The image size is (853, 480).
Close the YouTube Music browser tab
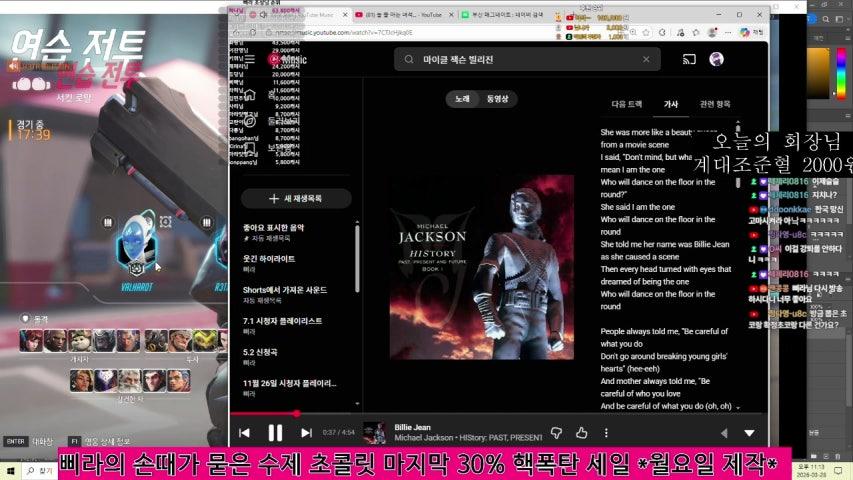click(x=345, y=15)
